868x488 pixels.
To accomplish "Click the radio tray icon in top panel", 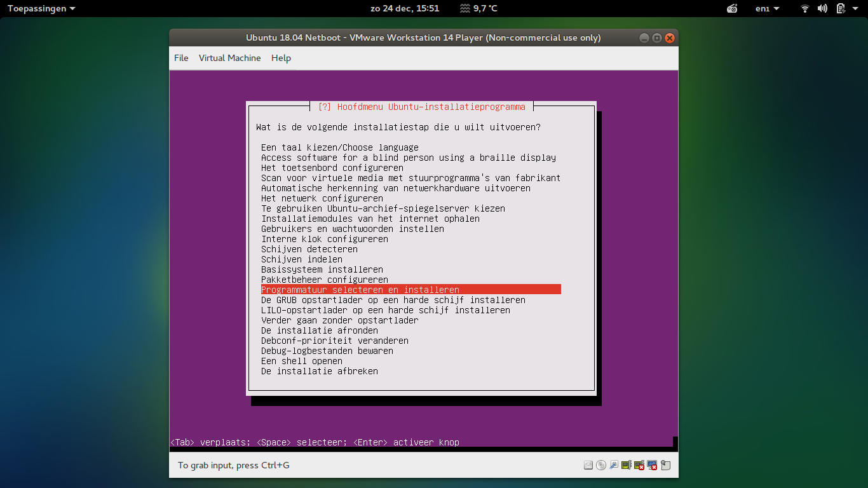I will 732,8.
